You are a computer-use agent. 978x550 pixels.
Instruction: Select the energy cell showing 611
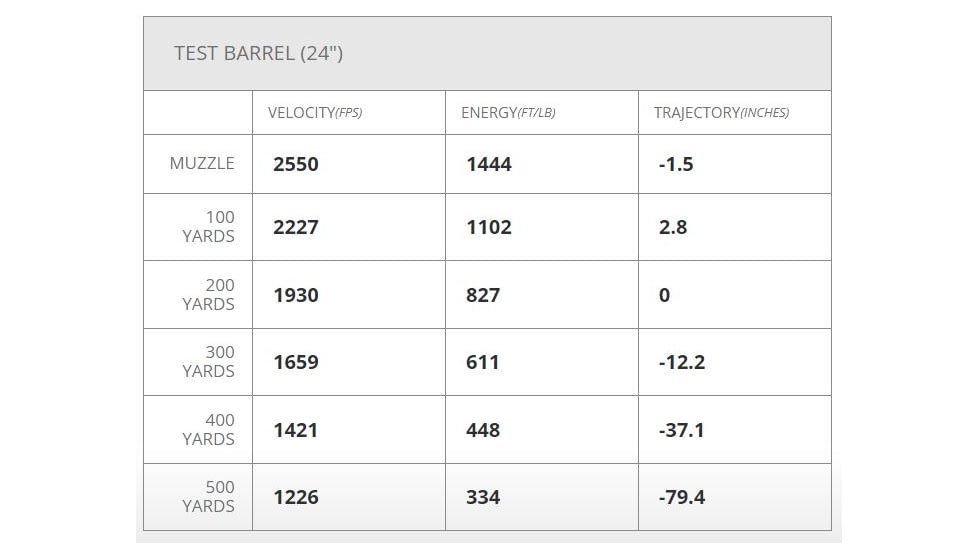coord(483,362)
